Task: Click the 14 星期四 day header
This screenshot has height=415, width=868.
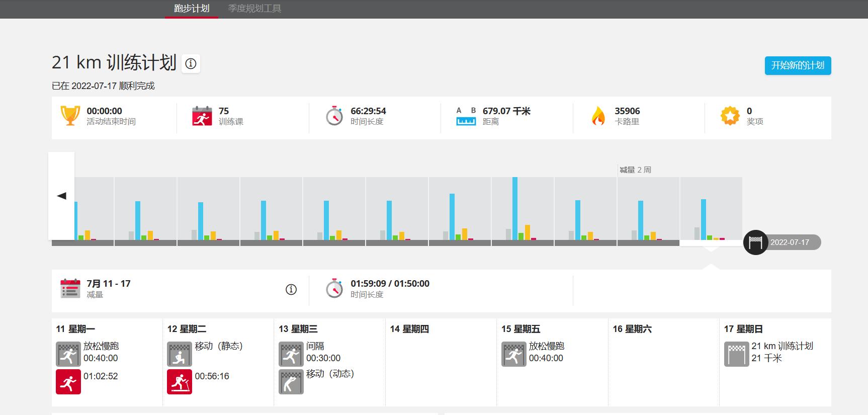Action: tap(409, 329)
